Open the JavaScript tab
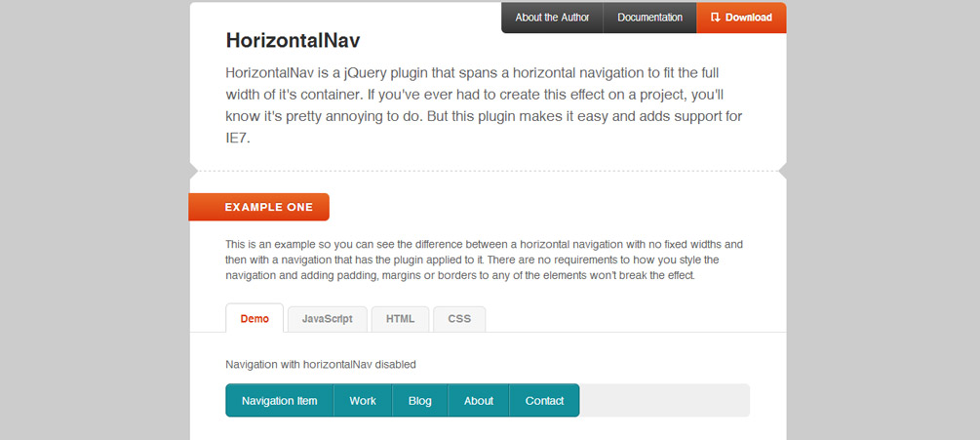980x440 pixels. click(327, 319)
